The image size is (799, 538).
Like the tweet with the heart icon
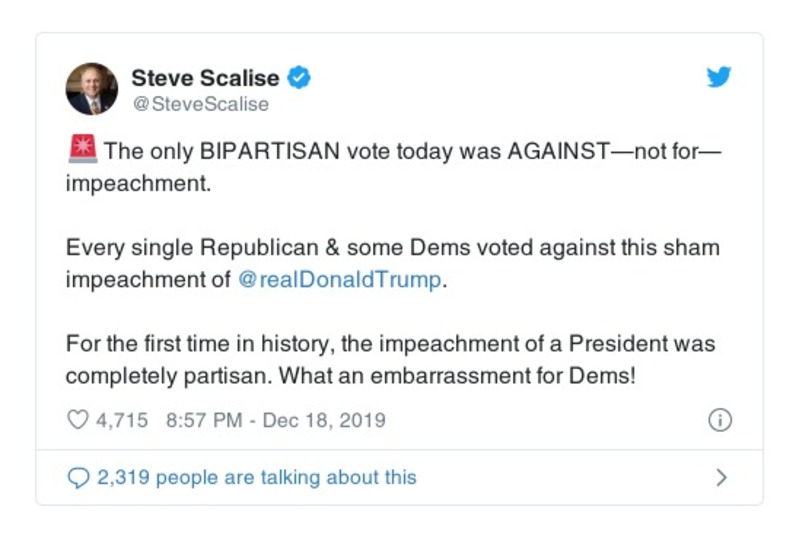click(77, 420)
